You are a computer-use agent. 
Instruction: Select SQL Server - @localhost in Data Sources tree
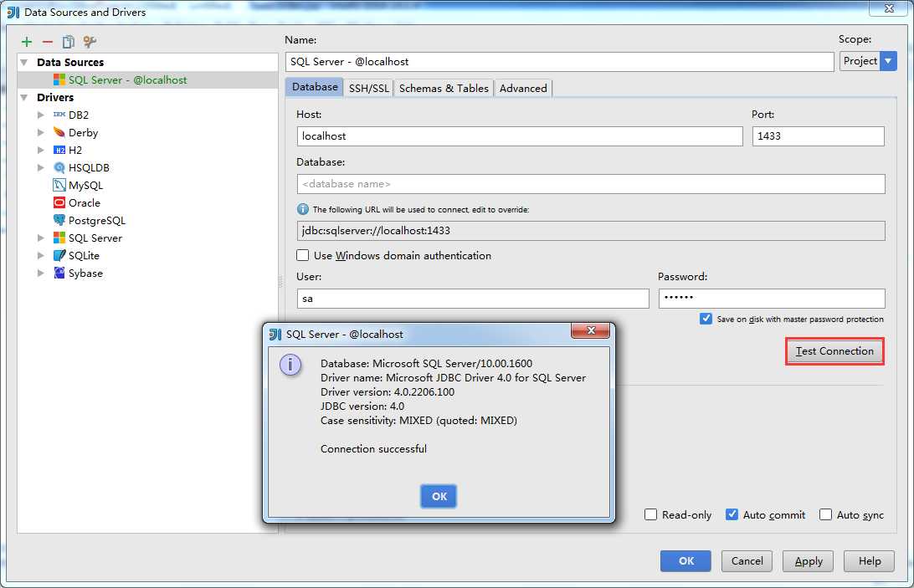(147, 79)
